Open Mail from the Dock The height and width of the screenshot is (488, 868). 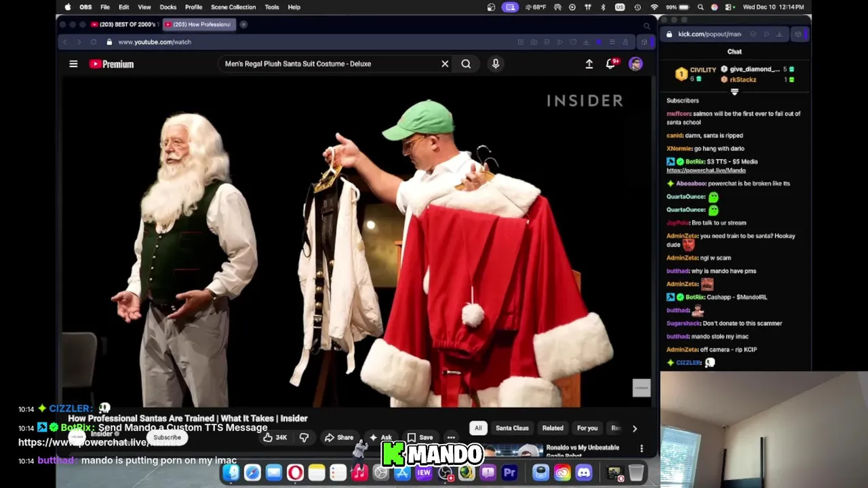point(274,472)
